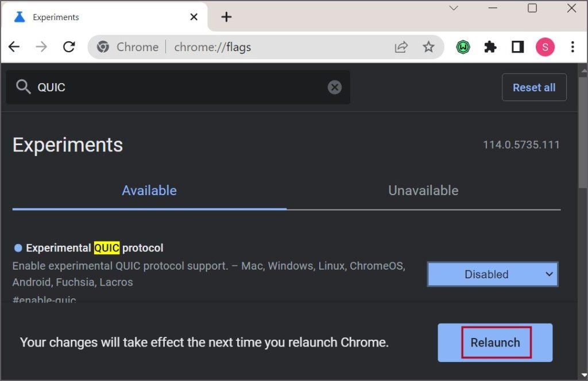Switch to the Unavailable tab
Viewport: 588px width, 381px height.
(423, 190)
